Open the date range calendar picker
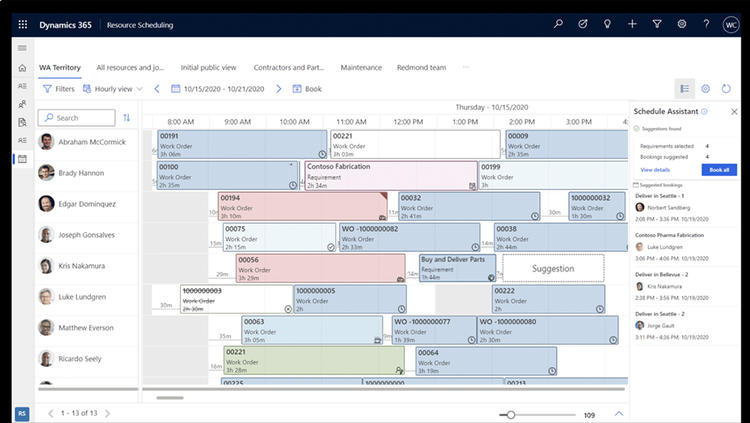This screenshot has width=750, height=423. click(x=176, y=89)
